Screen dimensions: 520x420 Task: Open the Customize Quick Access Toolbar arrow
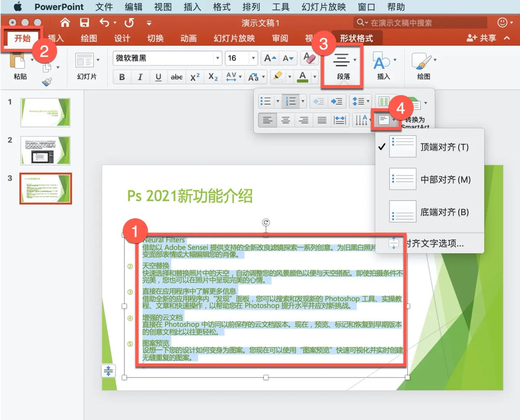point(149,23)
